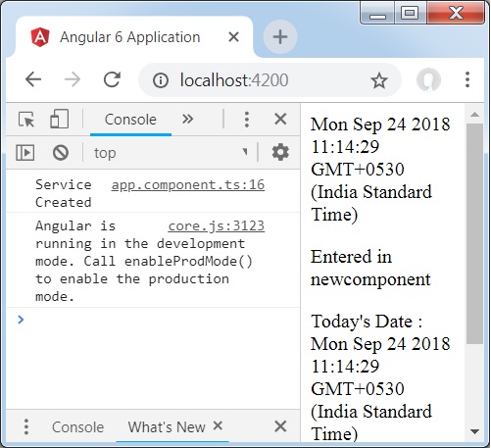Click the inspect element picker icon
The image size is (491, 448).
pos(26,119)
